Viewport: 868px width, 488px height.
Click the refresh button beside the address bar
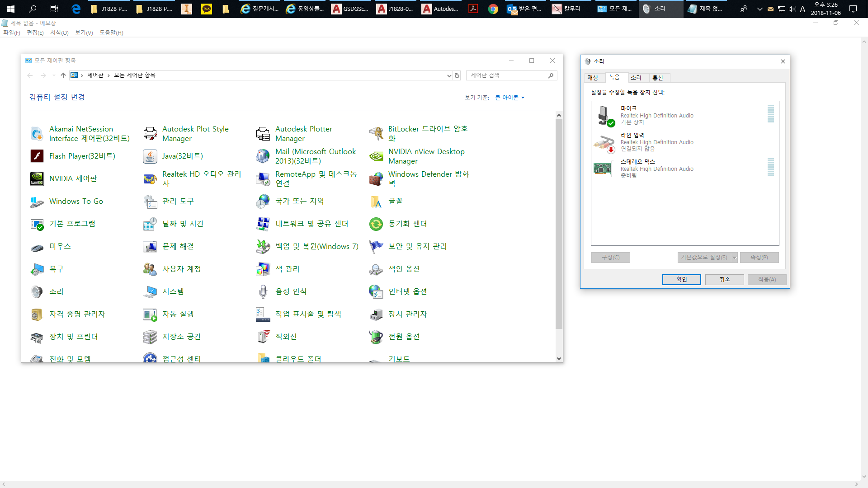point(457,75)
